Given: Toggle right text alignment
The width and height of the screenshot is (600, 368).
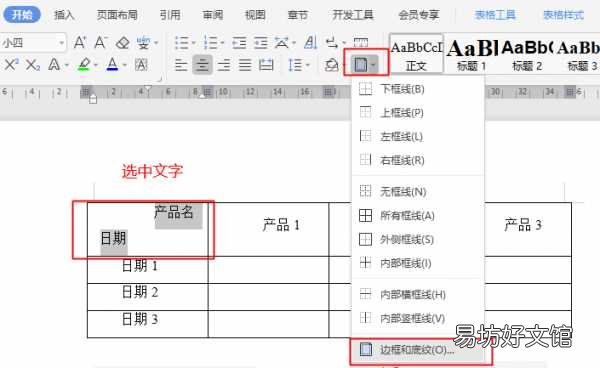Looking at the screenshot, I should (224, 65).
